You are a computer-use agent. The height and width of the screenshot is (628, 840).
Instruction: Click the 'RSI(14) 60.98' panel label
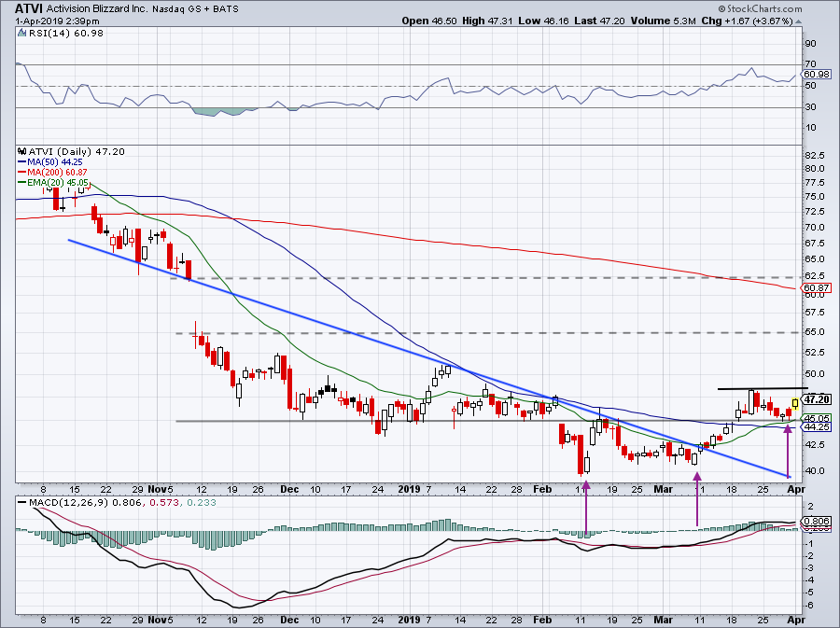(x=66, y=34)
